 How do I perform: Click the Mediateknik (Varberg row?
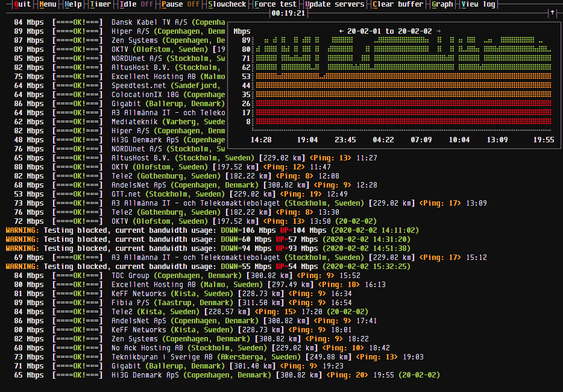(119, 122)
